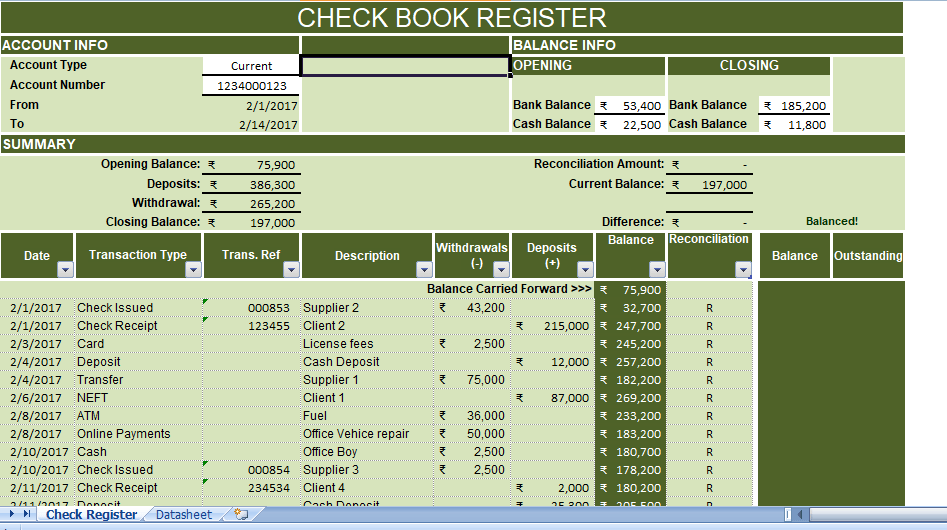Viewport: 947px width, 530px height.
Task: Select the Office Boy description cell
Action: pos(367,452)
